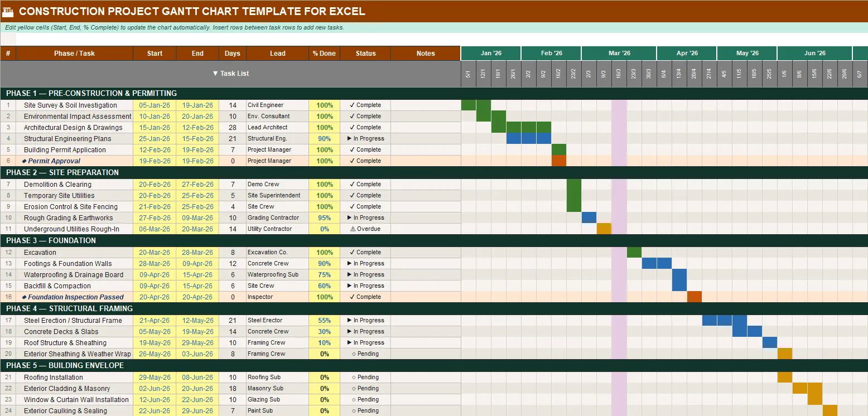Viewport: 868px width, 416px height.
Task: Click the In Progress icon for Steel Erection task
Action: 350,320
